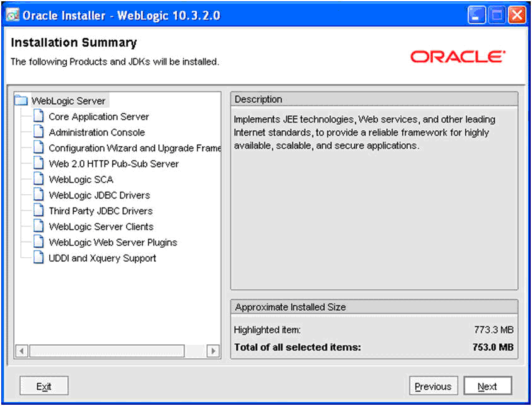Click the WebLogic Web Server Plugins icon
532x406 pixels.
38,242
